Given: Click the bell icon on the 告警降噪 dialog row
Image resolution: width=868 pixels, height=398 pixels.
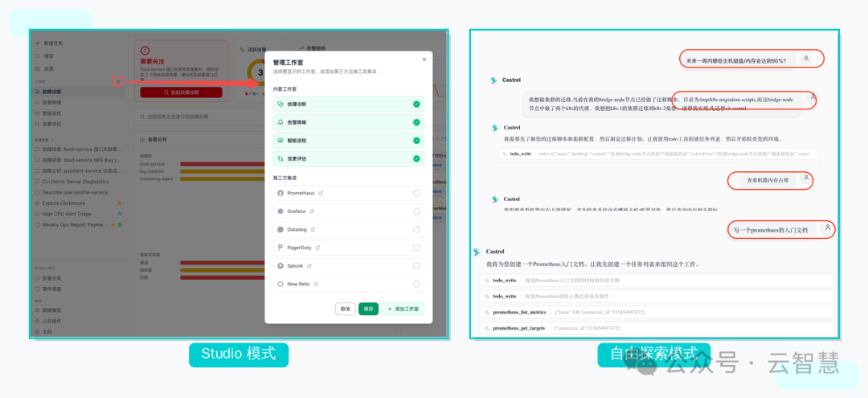Looking at the screenshot, I should 280,122.
